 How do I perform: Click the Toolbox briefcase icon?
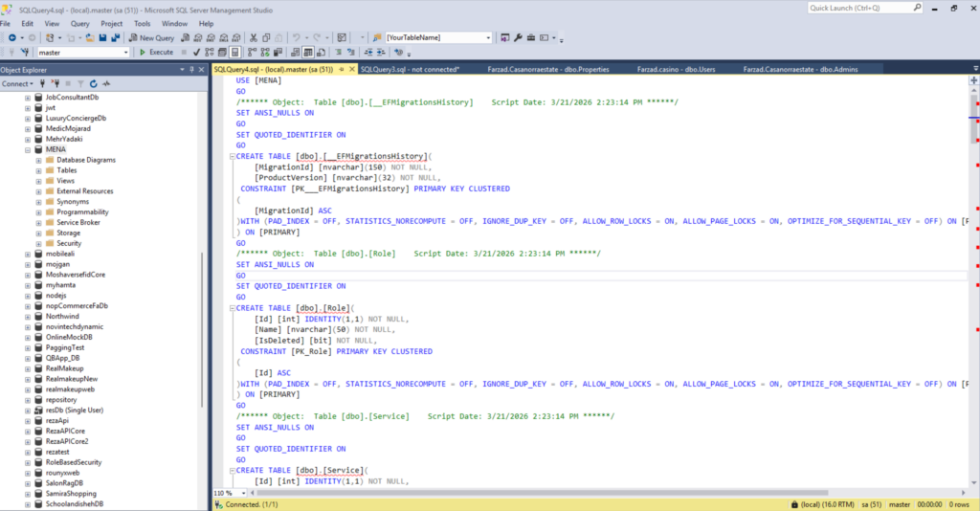click(x=530, y=37)
